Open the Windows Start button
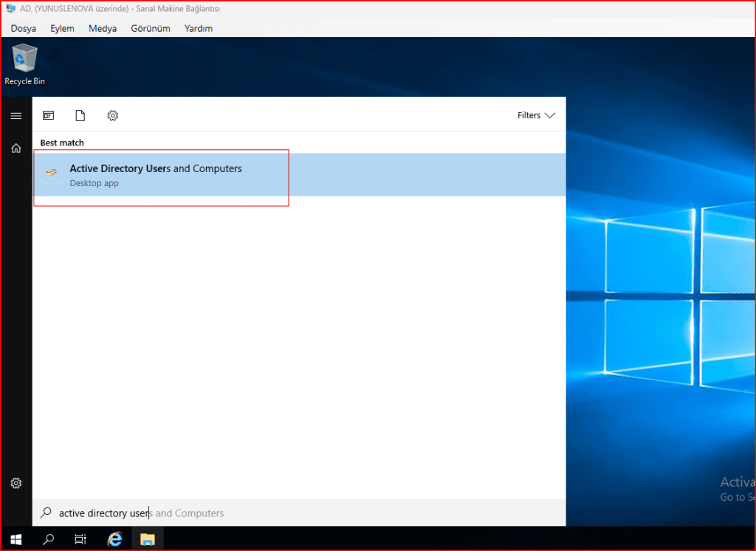756x551 pixels. [x=16, y=539]
